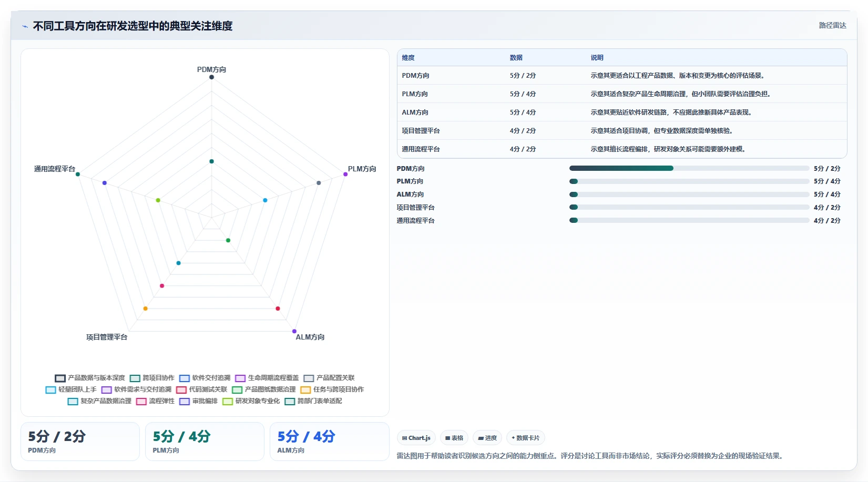Click the PLM方向 progress bar
Viewport: 868px width, 482px height.
tap(689, 181)
